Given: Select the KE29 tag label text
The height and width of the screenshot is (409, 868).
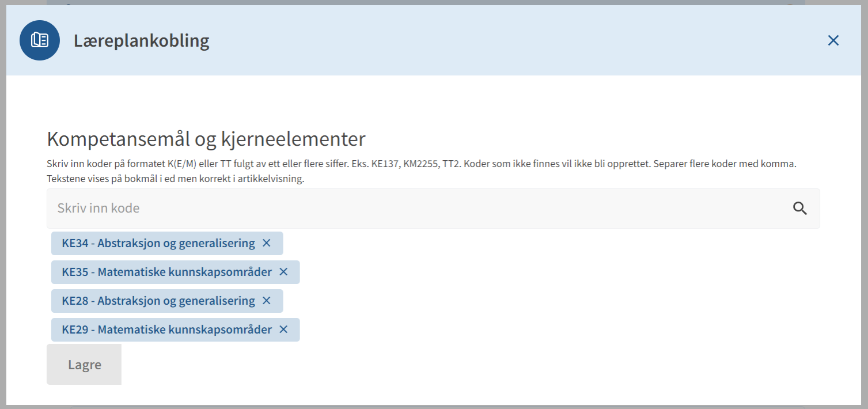Looking at the screenshot, I should 167,330.
